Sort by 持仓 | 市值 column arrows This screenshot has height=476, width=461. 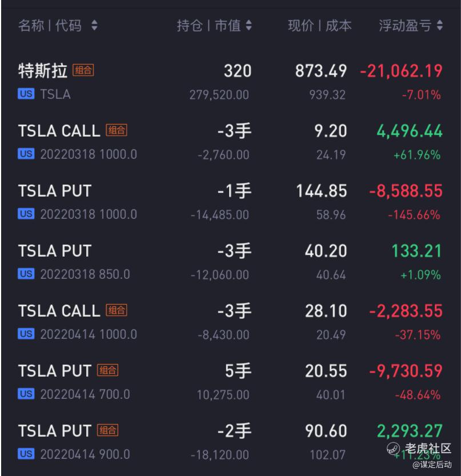coord(248,25)
